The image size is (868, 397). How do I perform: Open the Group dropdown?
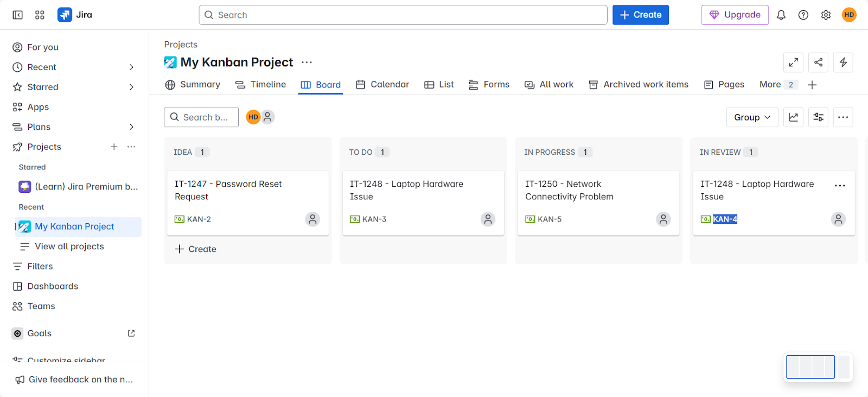coord(752,117)
